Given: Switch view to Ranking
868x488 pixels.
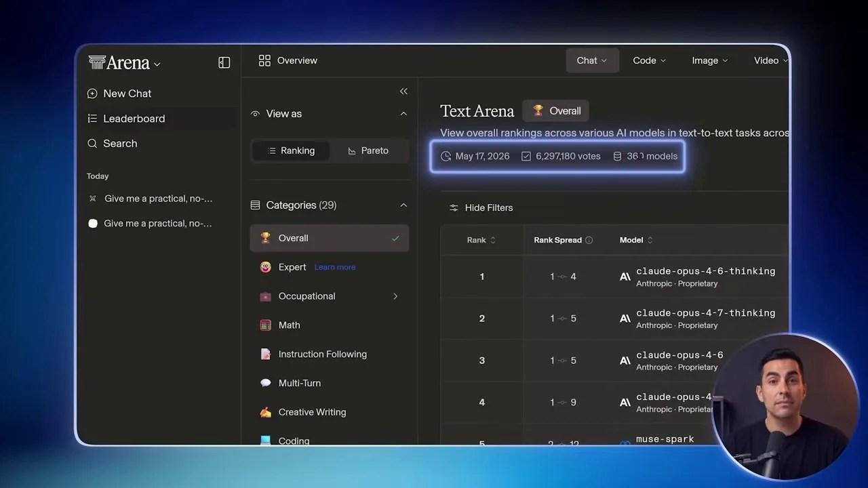Looking at the screenshot, I should coord(291,150).
